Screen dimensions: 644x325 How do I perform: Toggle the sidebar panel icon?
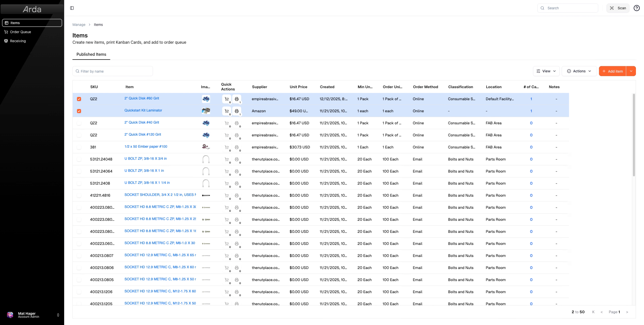point(72,8)
